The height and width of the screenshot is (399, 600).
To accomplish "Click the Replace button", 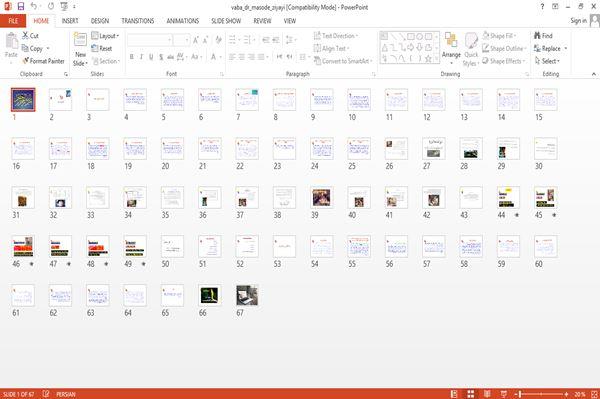I will point(551,48).
